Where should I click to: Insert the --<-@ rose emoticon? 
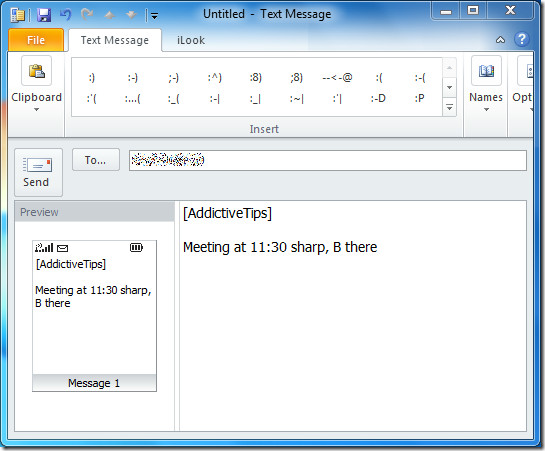pyautogui.click(x=337, y=77)
